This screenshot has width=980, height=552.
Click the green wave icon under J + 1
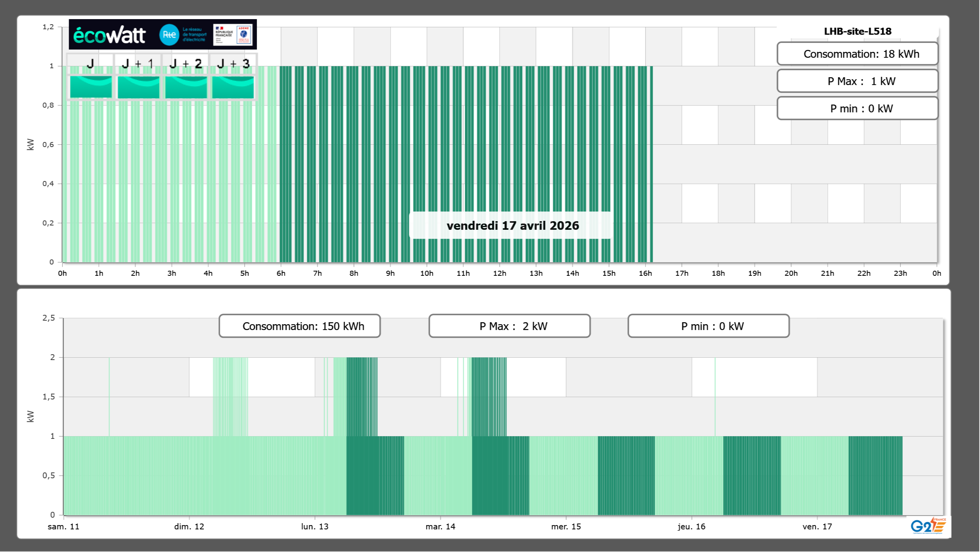139,87
